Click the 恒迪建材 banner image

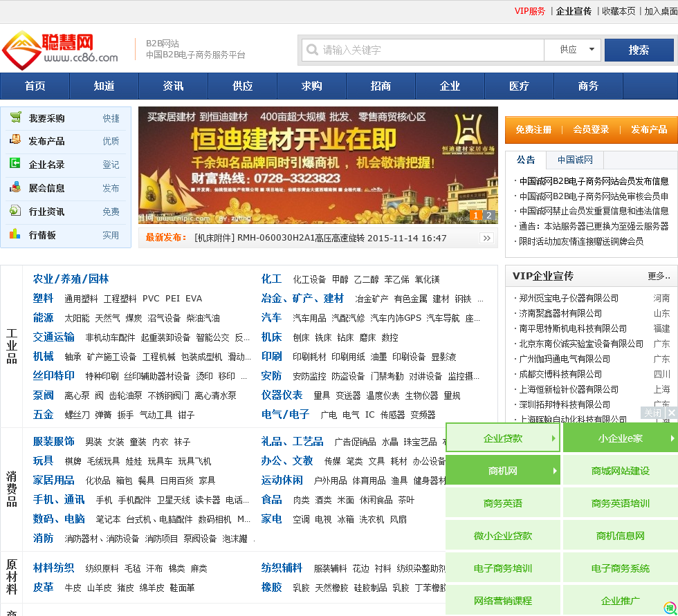318,165
